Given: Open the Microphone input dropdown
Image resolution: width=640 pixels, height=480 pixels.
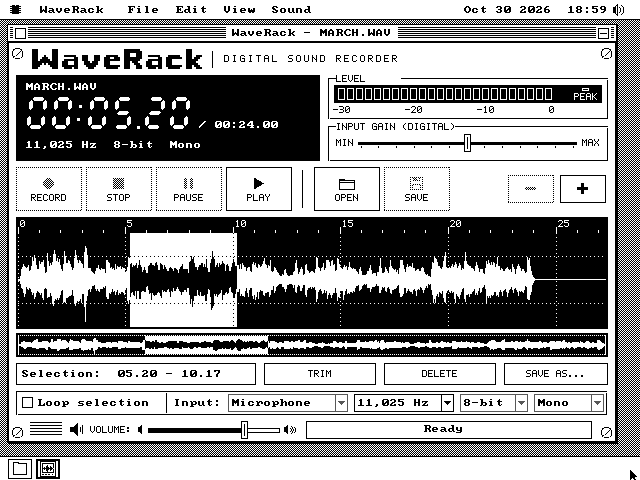Looking at the screenshot, I should click(x=288, y=403).
